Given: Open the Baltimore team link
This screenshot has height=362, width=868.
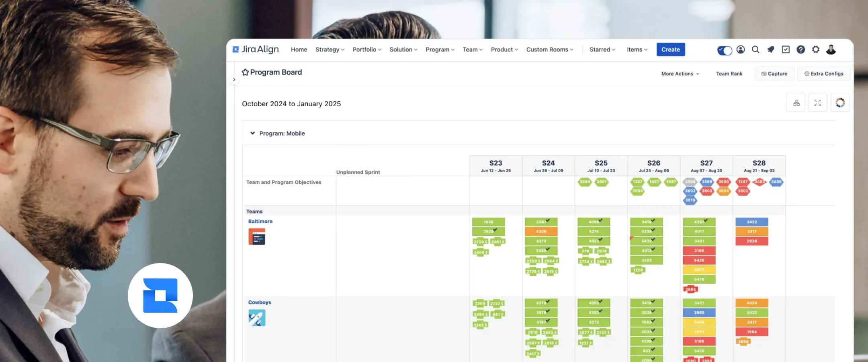Looking at the screenshot, I should click(260, 221).
